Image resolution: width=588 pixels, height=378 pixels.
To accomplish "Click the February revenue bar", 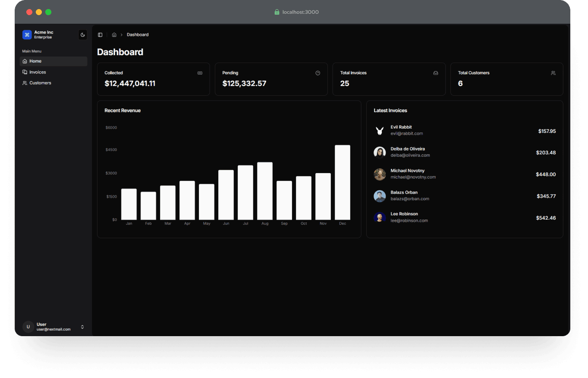I will 148,206.
